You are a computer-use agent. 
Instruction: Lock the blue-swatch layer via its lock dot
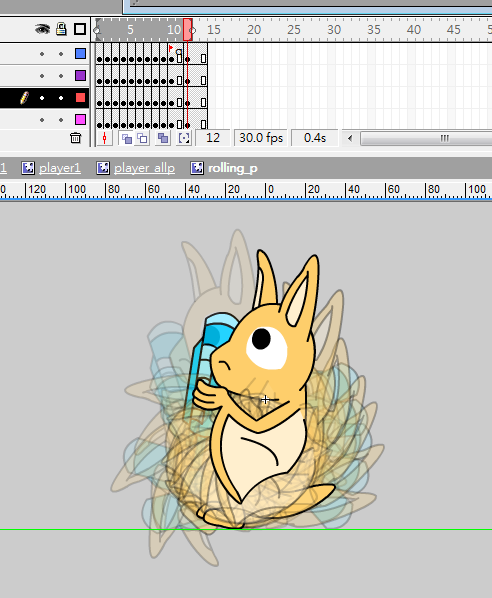[61, 54]
